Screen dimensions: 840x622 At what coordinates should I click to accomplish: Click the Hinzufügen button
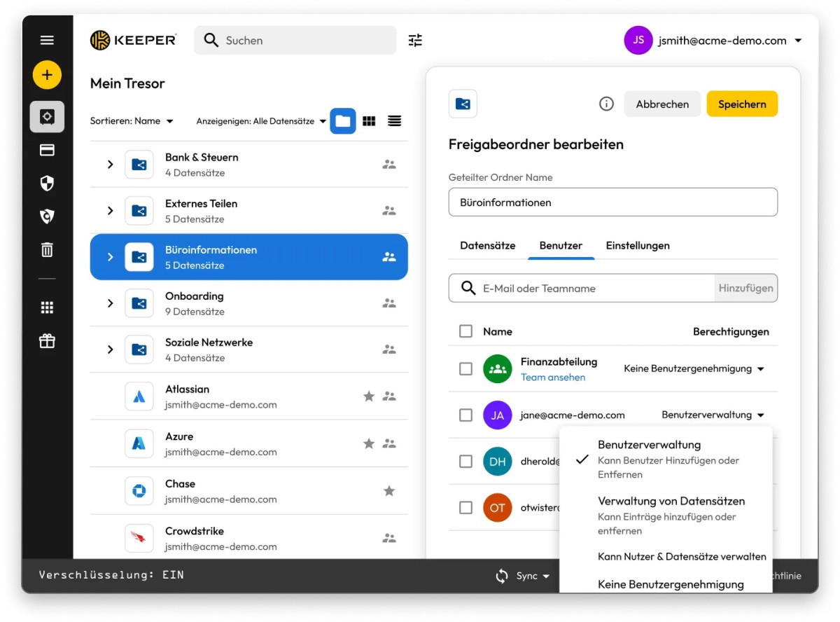(745, 288)
